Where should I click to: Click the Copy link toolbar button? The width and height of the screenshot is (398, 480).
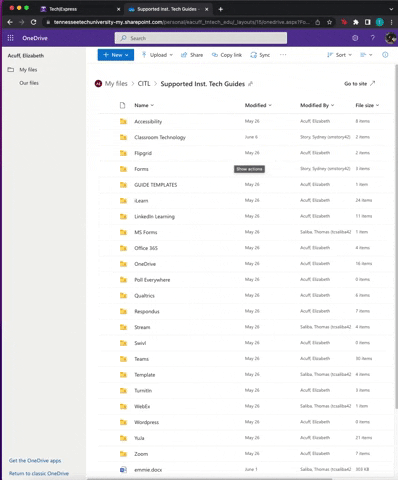[227, 55]
